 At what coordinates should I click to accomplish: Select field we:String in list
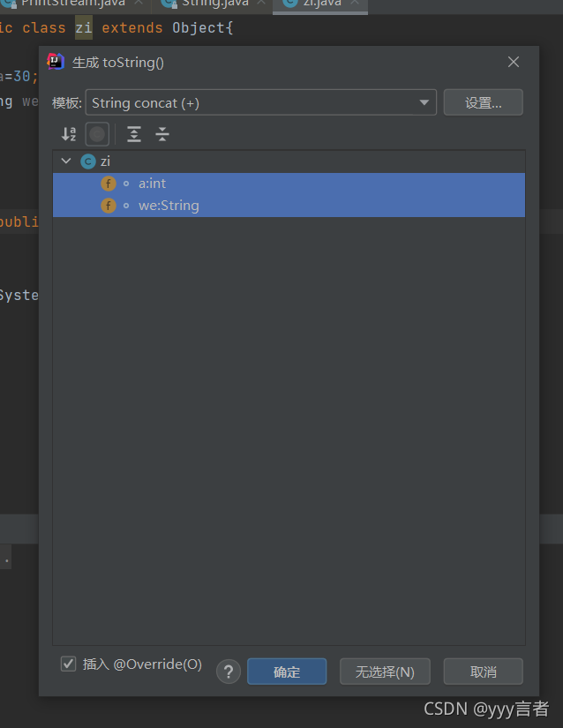pos(289,206)
